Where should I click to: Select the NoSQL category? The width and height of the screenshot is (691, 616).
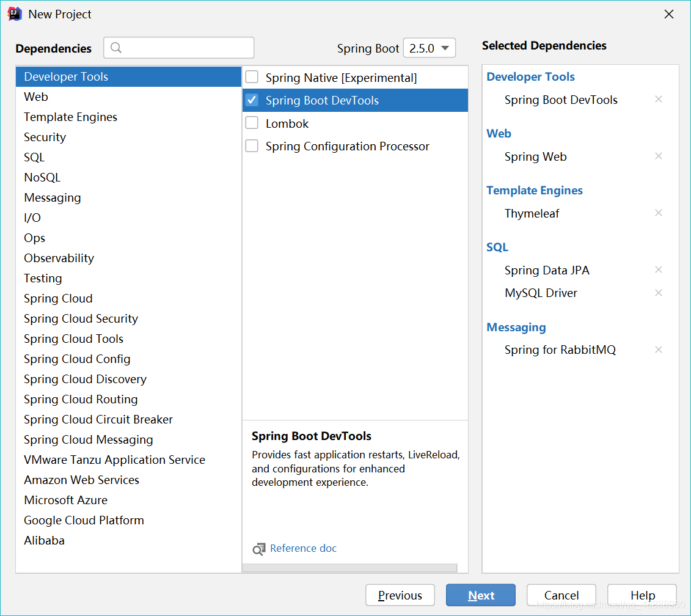pos(129,177)
